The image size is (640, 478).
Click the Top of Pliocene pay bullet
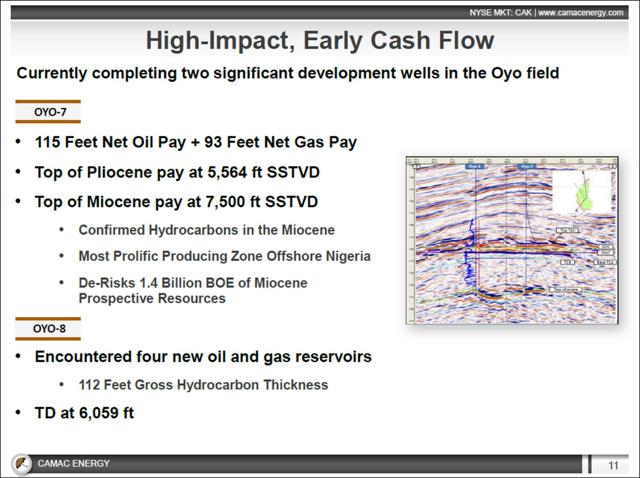tap(177, 172)
